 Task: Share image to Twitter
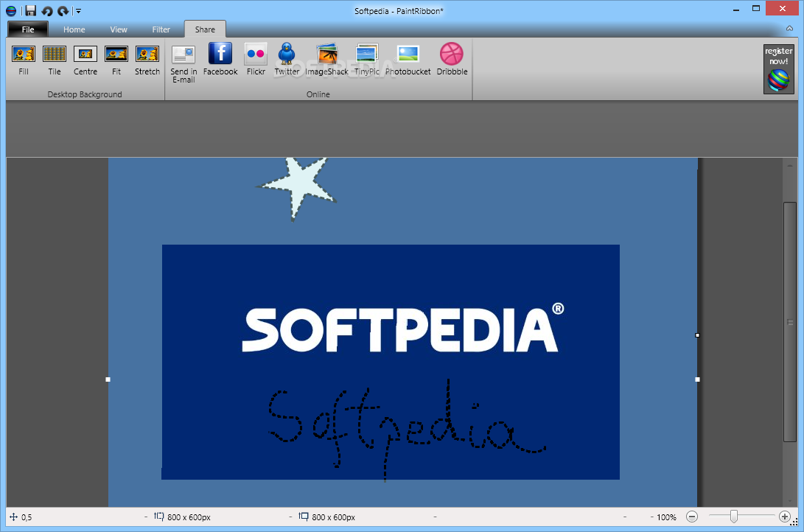(x=287, y=60)
